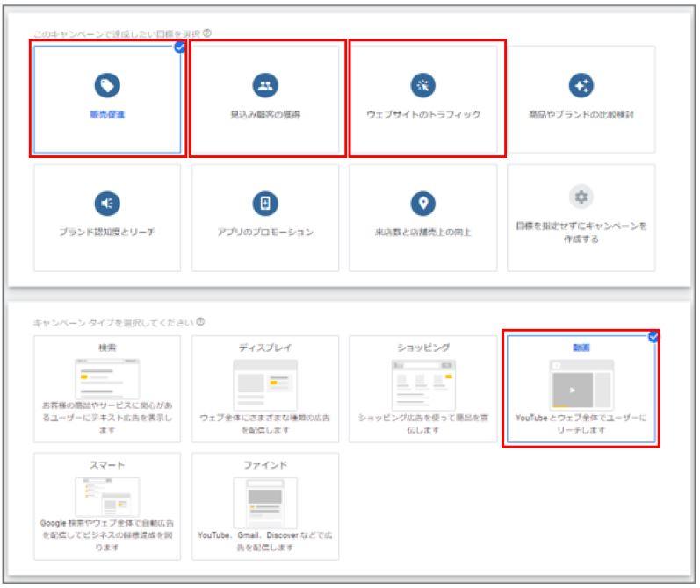
Task: Pick the ショッピング campaign type card
Action: (x=422, y=389)
